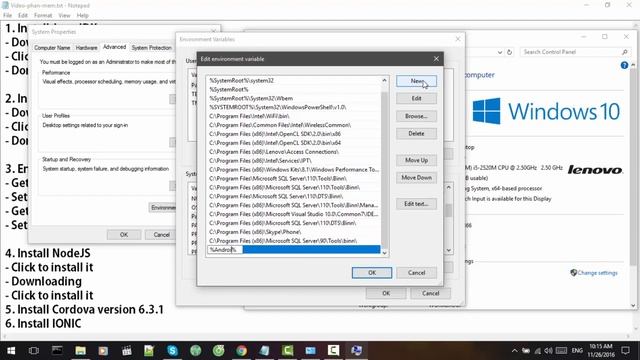This screenshot has width=640, height=360.
Task: Open the Computer Name tab in System Properties
Action: (x=52, y=48)
